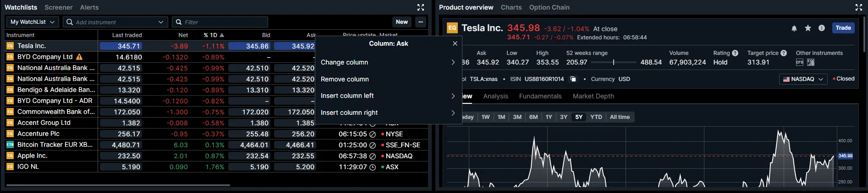Image resolution: width=868 pixels, height=193 pixels.
Task: Click the sort arrow beside % 1D
Action: [222, 35]
